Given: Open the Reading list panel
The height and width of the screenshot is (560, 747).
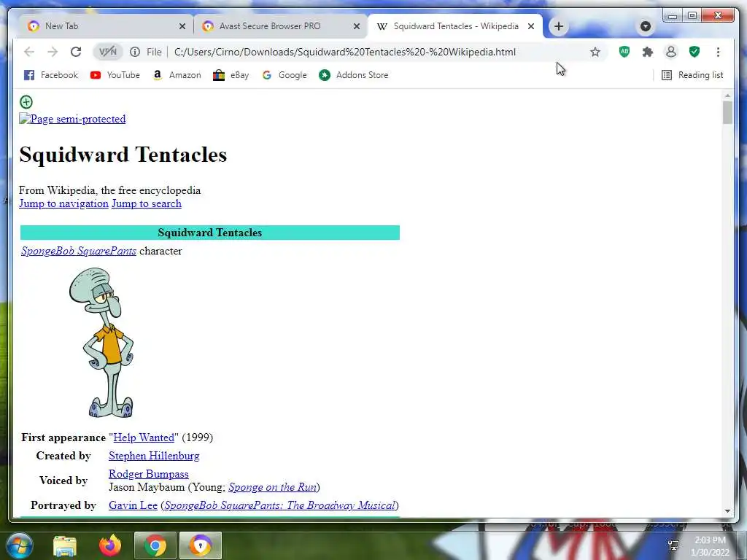Looking at the screenshot, I should (x=692, y=75).
